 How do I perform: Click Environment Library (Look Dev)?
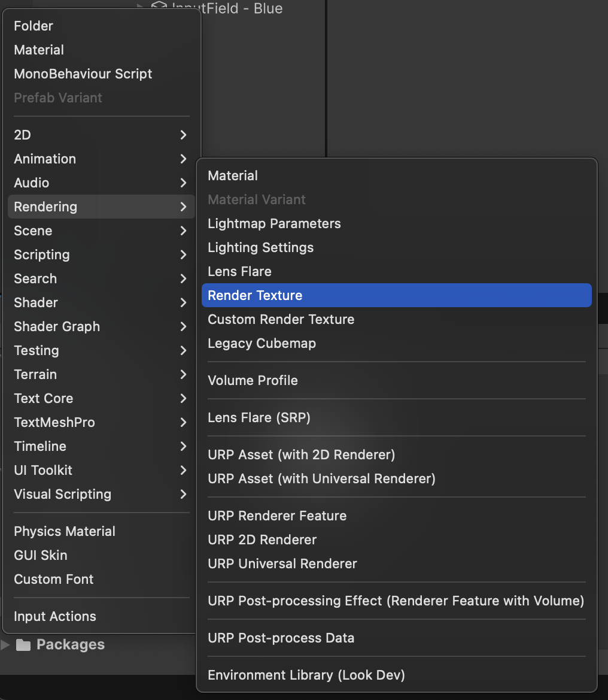pyautogui.click(x=306, y=675)
